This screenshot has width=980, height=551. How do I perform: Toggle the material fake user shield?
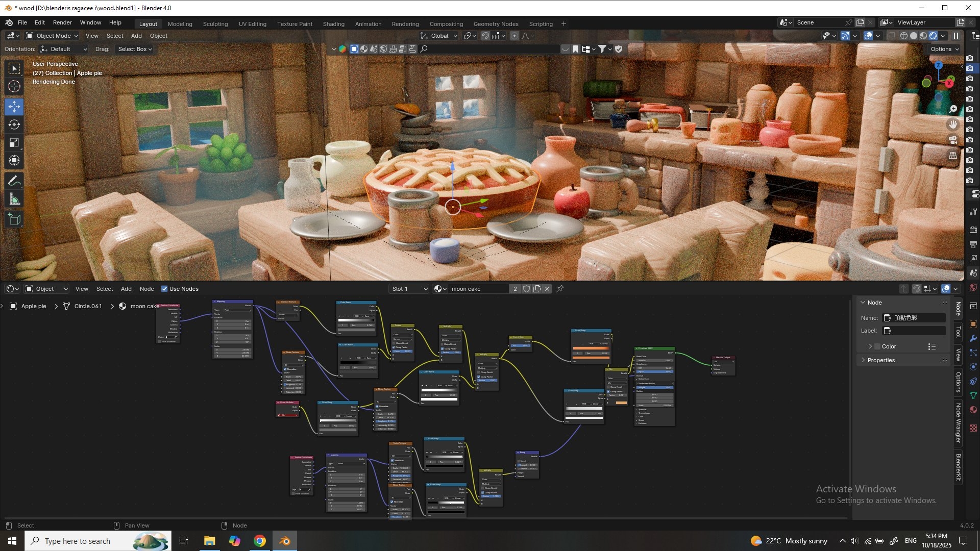(526, 289)
